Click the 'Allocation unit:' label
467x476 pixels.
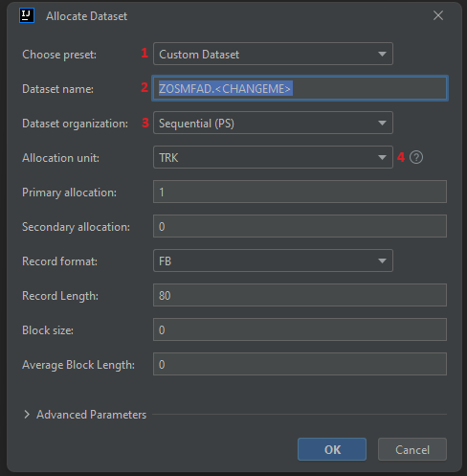[60, 158]
